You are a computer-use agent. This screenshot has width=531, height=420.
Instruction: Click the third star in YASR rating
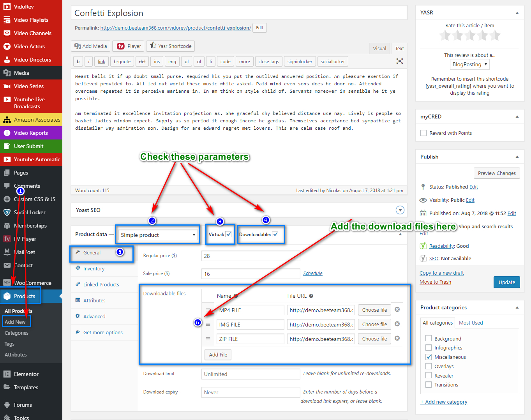[x=470, y=36]
